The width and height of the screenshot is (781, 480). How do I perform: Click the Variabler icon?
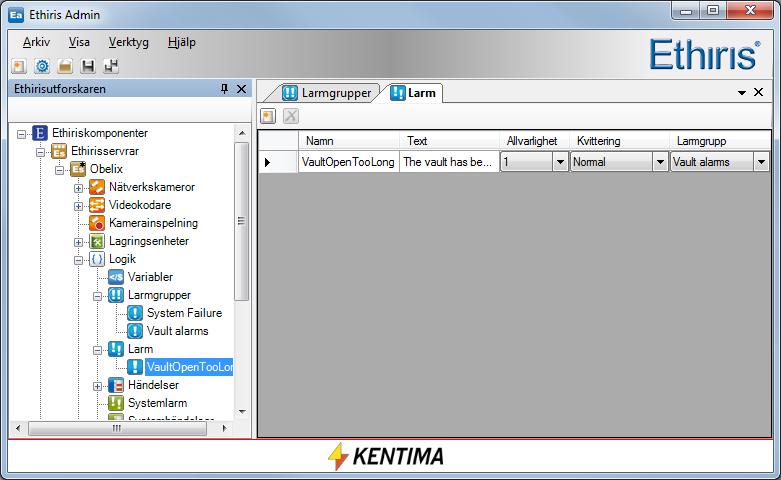[x=116, y=277]
